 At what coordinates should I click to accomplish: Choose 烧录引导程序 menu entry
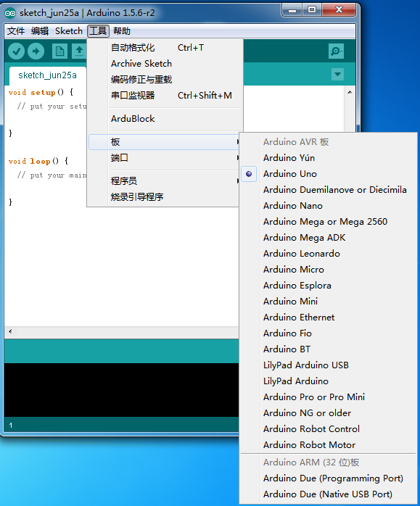[164, 197]
